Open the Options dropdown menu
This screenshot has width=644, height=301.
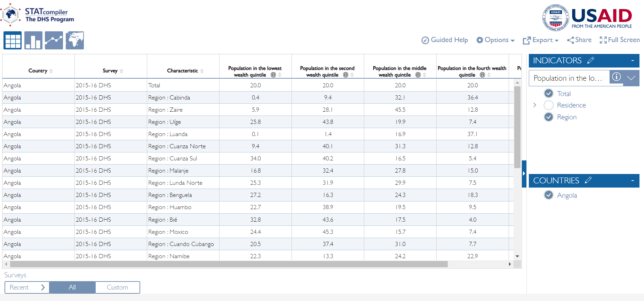point(495,40)
